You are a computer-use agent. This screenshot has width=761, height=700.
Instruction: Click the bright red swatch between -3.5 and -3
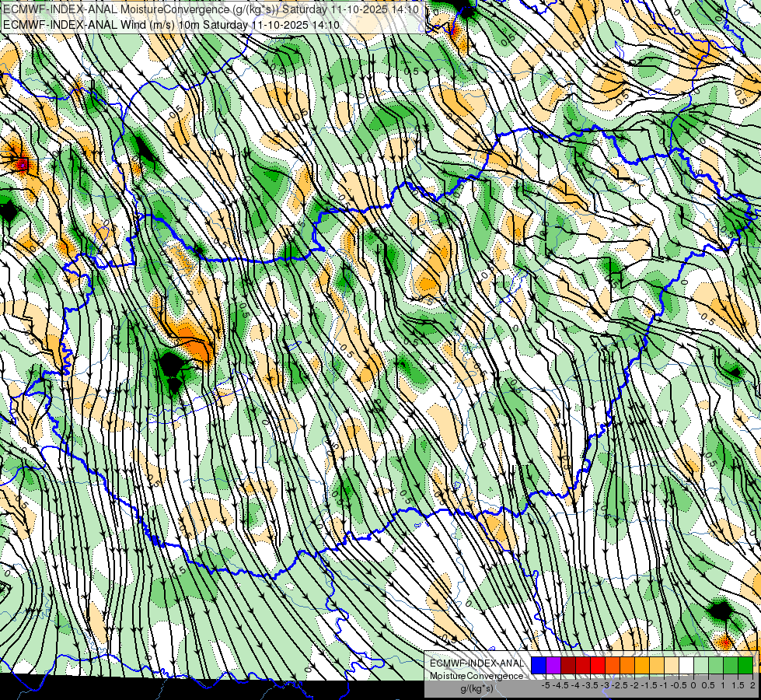[x=598, y=665]
